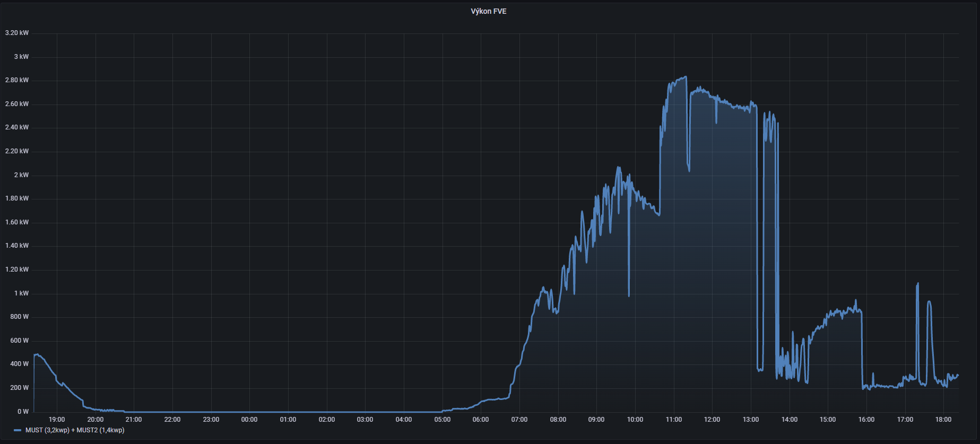Click the 12:00 time axis label
The height and width of the screenshot is (444, 980).
tap(712, 420)
